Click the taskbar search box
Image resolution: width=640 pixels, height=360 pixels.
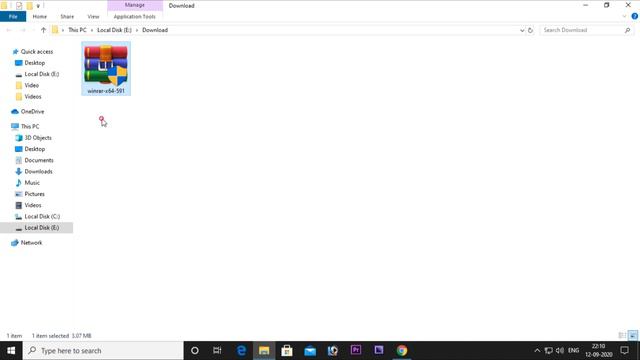tap(103, 351)
